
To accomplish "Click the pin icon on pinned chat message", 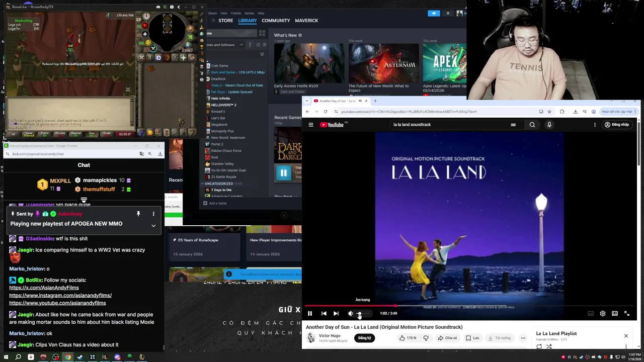I will click(138, 214).
